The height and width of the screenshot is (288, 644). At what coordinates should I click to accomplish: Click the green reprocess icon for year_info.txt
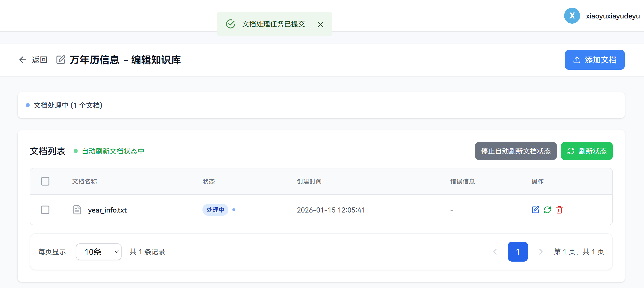(547, 210)
